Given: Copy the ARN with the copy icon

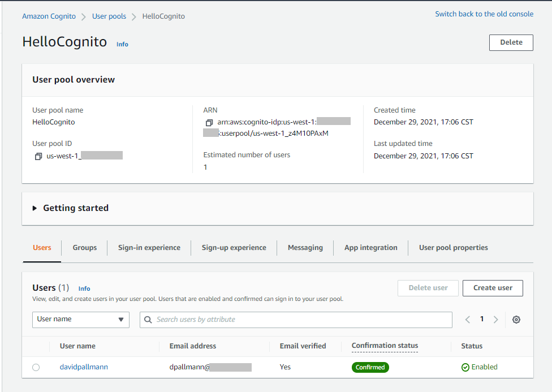Looking at the screenshot, I should (209, 123).
